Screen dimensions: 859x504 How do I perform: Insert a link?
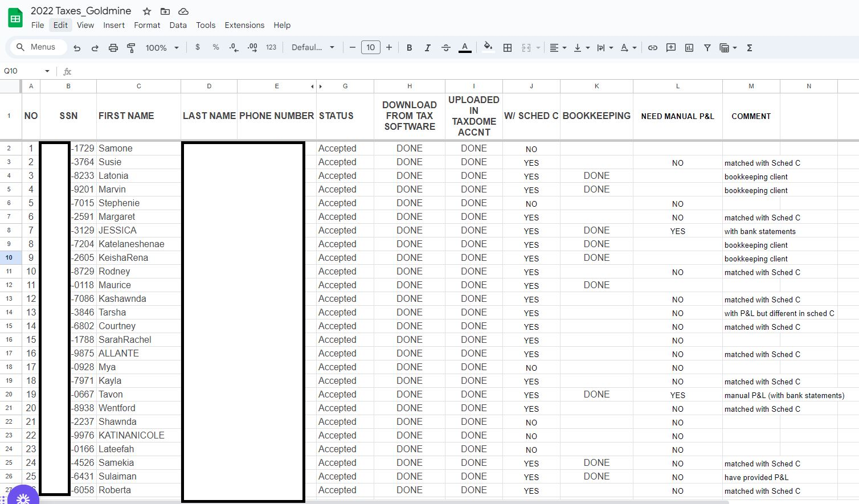coord(653,48)
